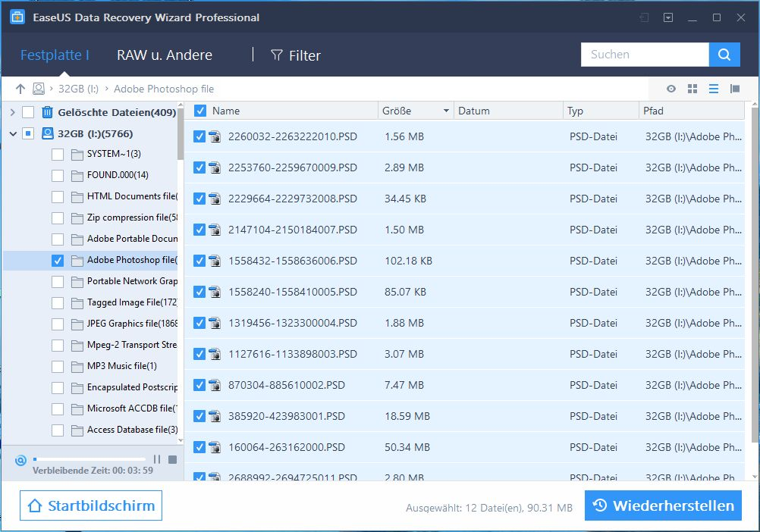Viewport: 760px width, 532px height.
Task: Uncheck the select-all Name header checkbox
Action: (x=199, y=111)
